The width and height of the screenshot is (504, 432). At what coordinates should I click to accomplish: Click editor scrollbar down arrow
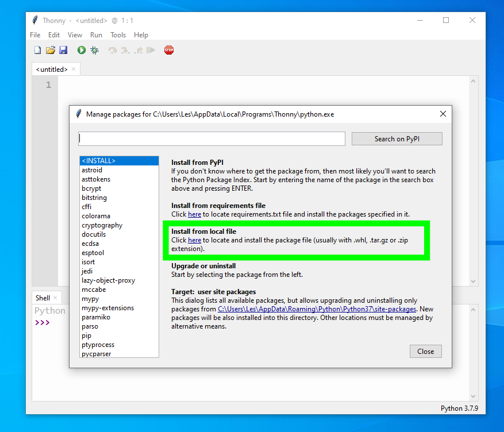click(x=473, y=281)
